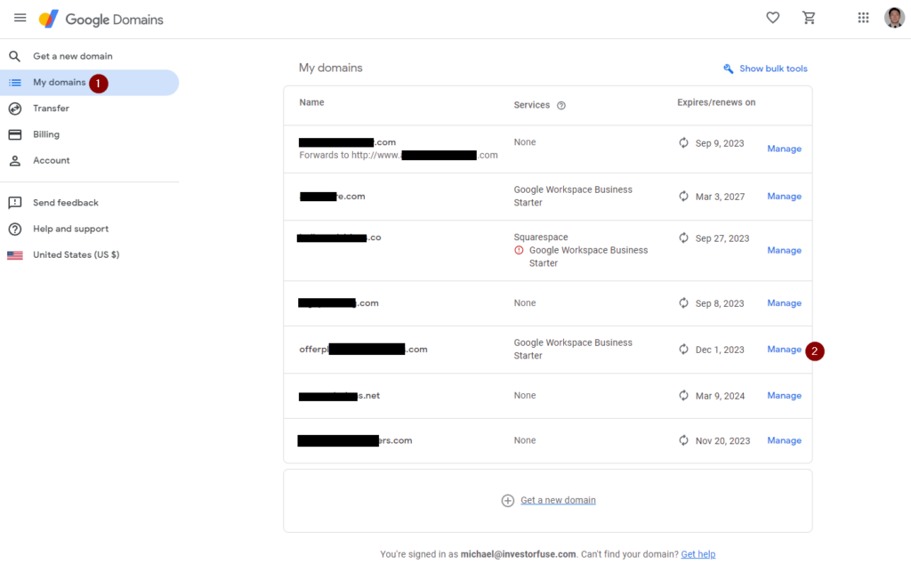Manage the domain expiring Mar 3, 2027
Screen dimensions: 911x588
coord(785,197)
